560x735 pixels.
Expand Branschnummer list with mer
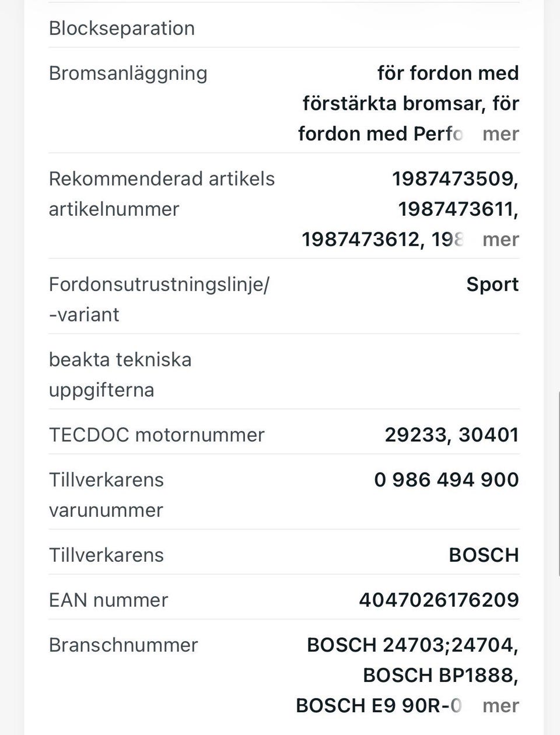501,706
